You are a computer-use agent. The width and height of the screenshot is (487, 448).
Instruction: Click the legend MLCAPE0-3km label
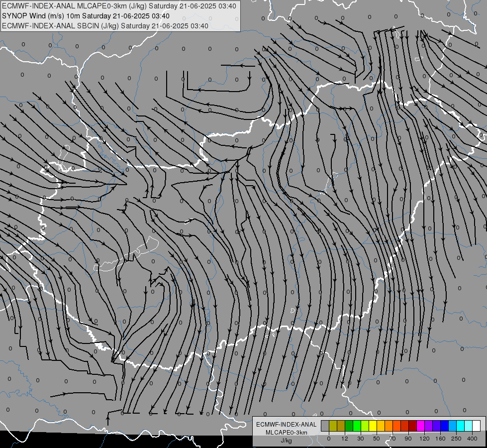287,433
